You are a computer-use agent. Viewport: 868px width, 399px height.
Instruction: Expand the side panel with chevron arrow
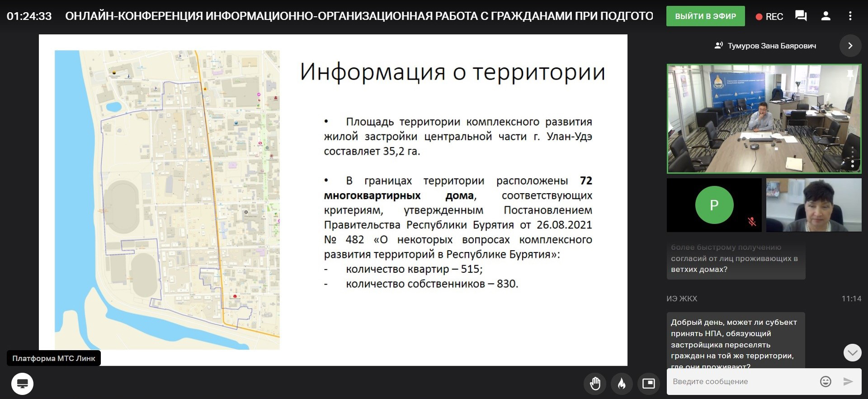850,46
